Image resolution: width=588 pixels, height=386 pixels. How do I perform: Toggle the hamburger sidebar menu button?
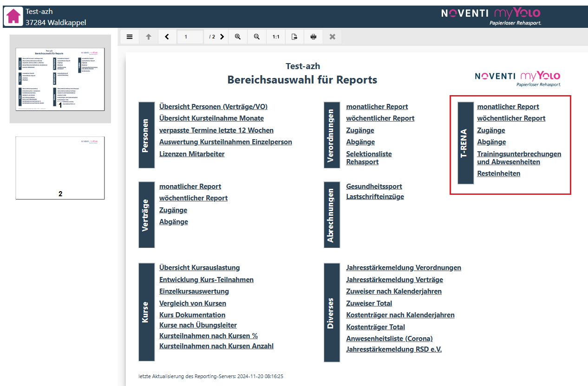click(130, 37)
